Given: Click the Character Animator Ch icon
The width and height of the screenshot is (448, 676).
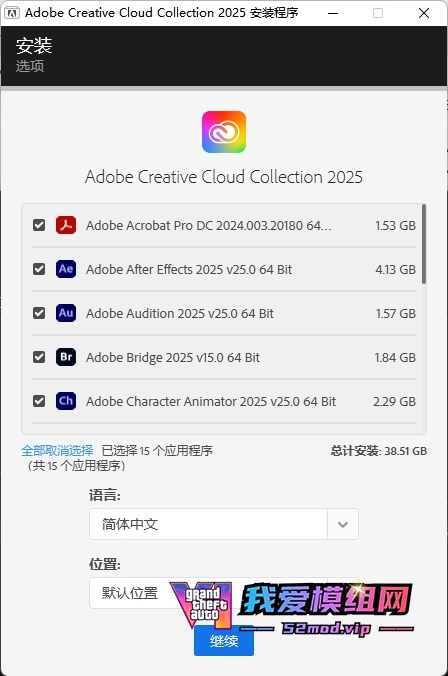Looking at the screenshot, I should [66, 401].
